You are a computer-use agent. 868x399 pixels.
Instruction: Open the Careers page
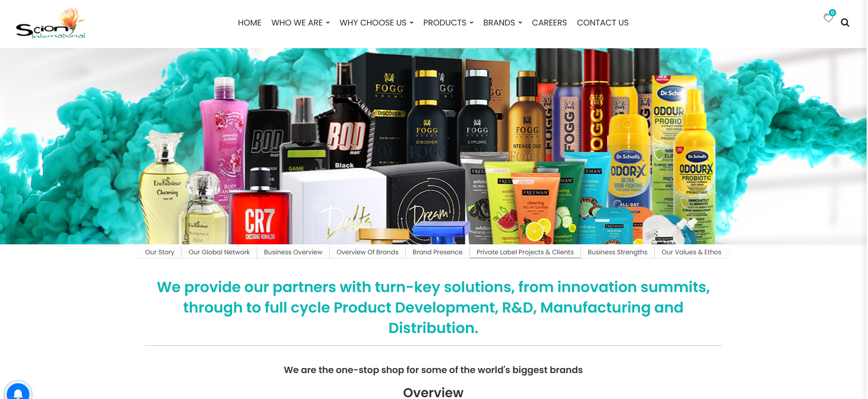549,23
